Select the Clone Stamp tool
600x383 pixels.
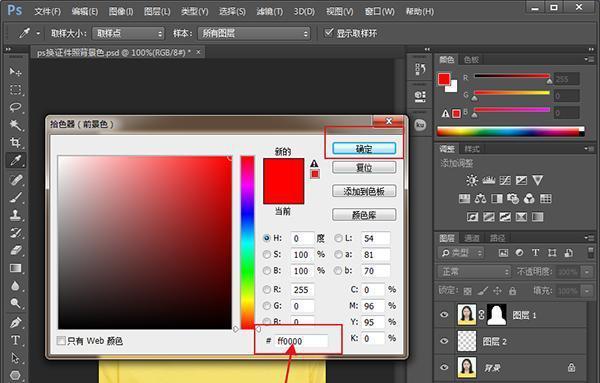(15, 215)
